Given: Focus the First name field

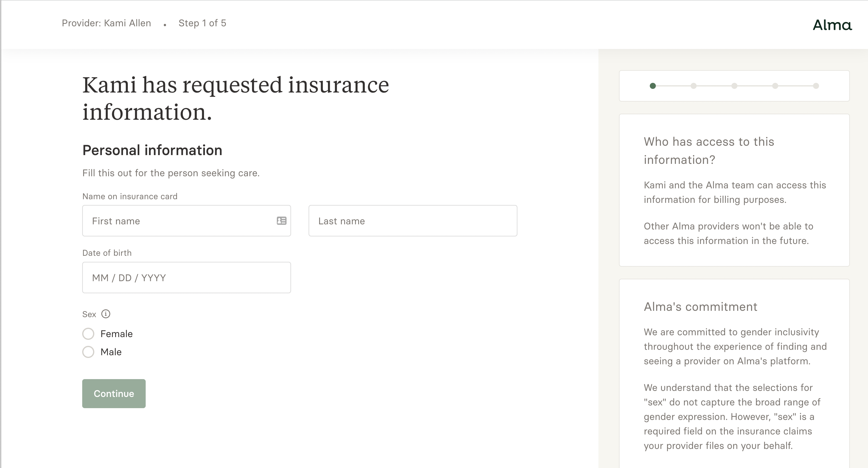Looking at the screenshot, I should click(x=187, y=221).
